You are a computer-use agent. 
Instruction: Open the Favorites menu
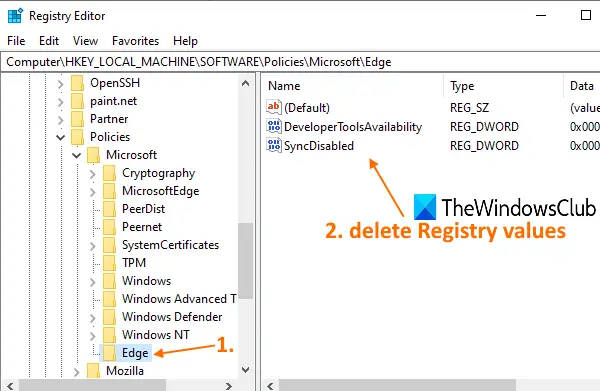pos(135,41)
